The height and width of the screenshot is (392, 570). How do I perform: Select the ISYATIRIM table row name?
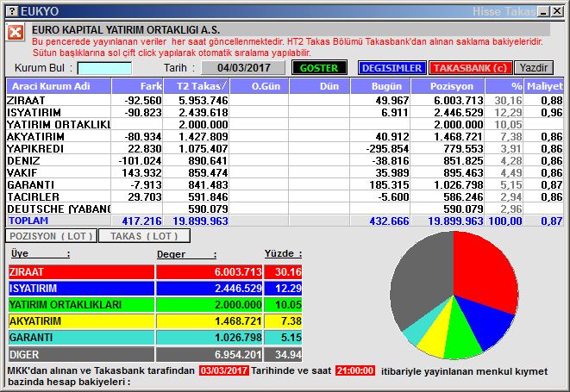pos(34,113)
